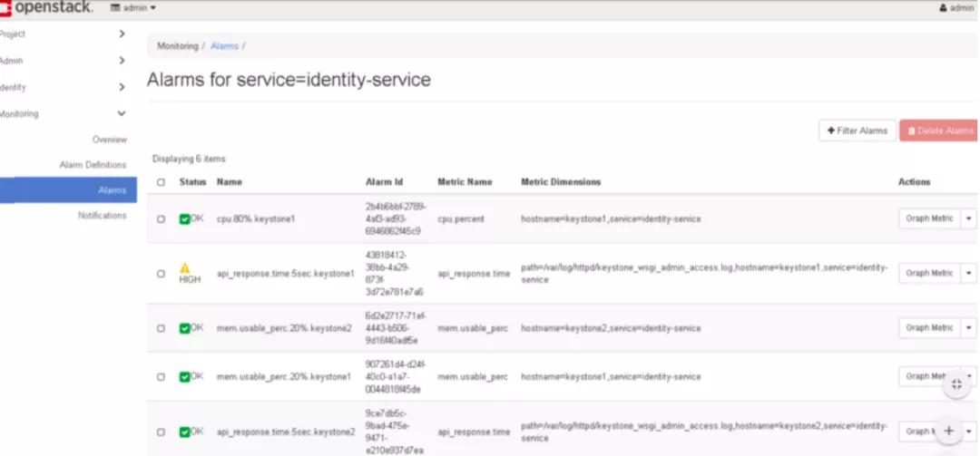Click the OpenStack logo icon
Screen dimensions: 980x456
(x=5, y=8)
